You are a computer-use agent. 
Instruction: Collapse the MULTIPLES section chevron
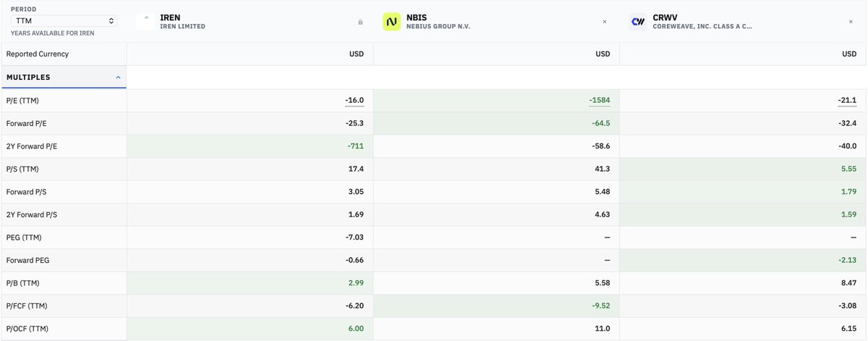click(118, 77)
